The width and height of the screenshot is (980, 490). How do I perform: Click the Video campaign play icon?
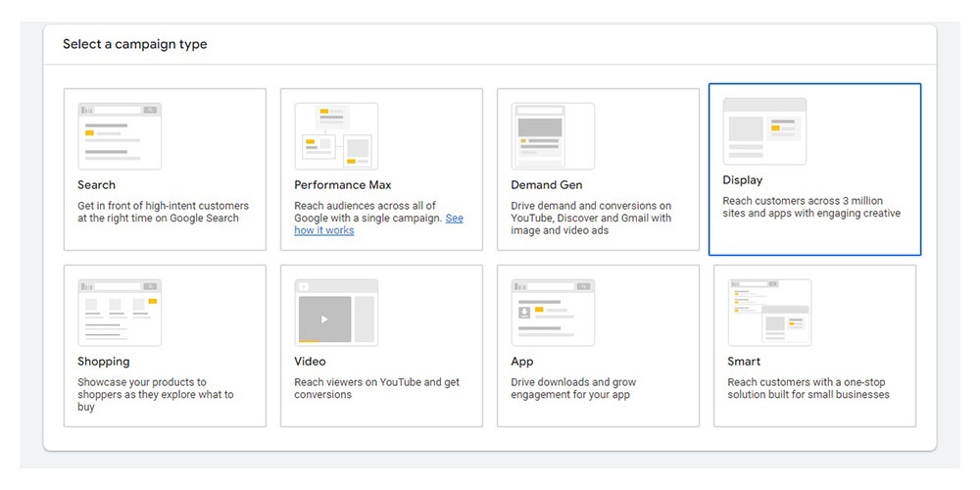pyautogui.click(x=324, y=318)
